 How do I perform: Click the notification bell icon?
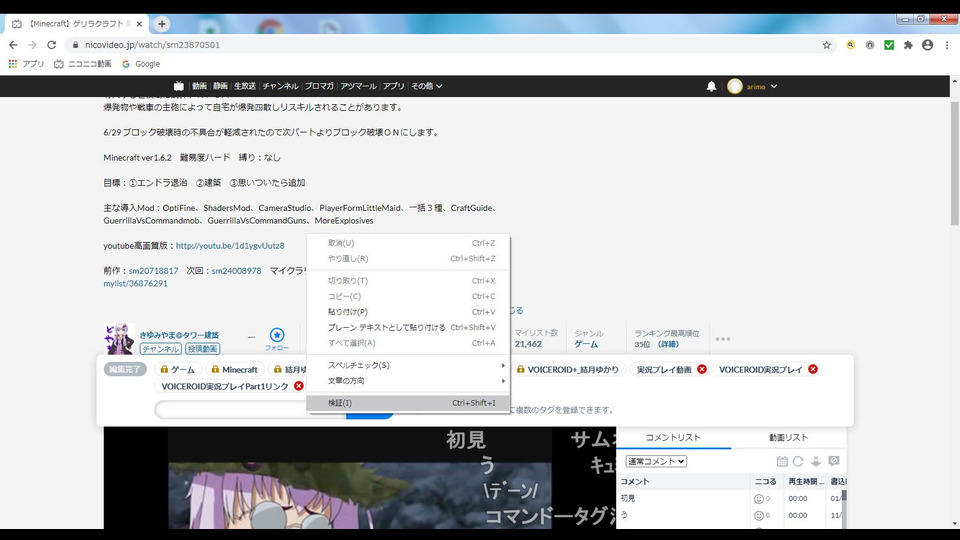click(711, 87)
